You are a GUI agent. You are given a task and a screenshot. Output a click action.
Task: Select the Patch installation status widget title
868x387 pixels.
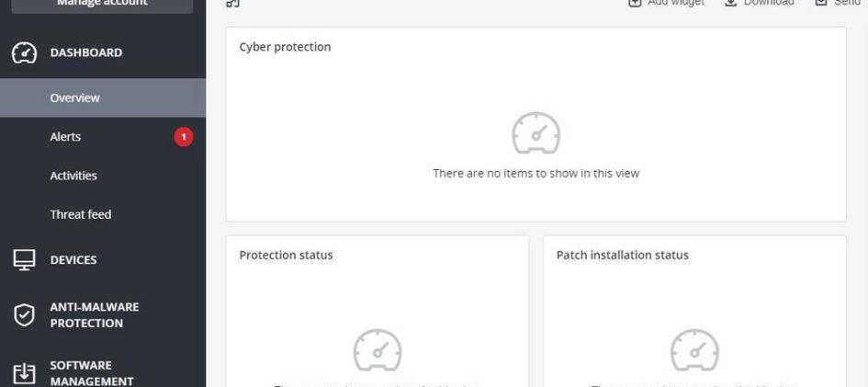[622, 255]
